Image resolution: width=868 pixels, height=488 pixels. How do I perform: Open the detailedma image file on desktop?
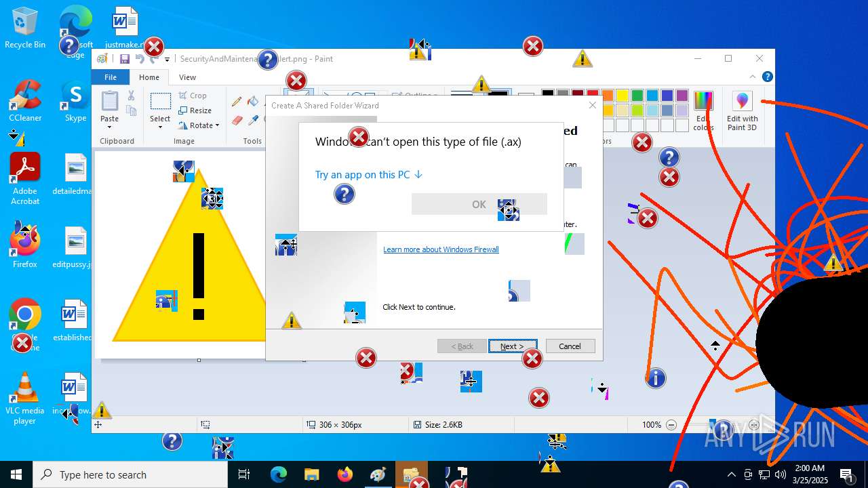75,174
